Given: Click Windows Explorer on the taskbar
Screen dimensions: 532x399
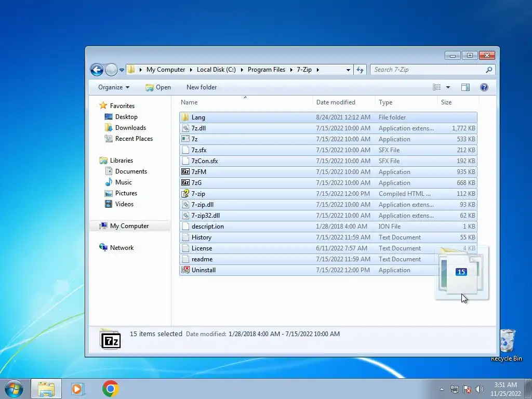Looking at the screenshot, I should coord(46,389).
